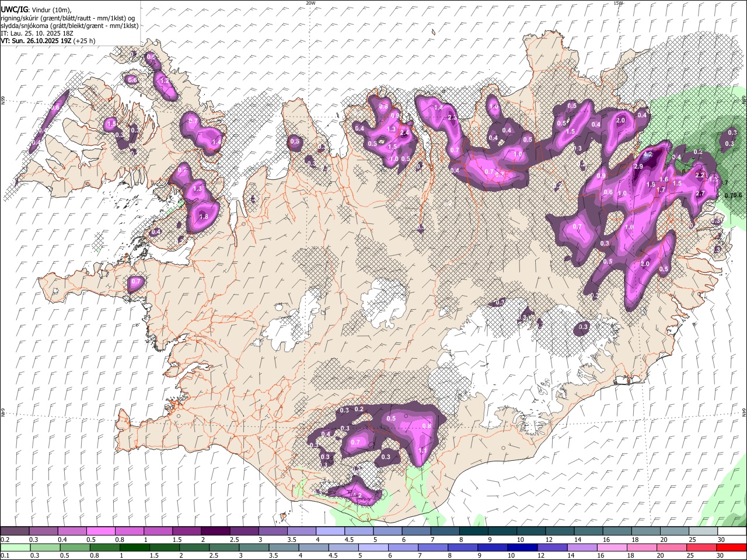The height and width of the screenshot is (560, 747).
Task: Click the 2.3 snowfall value in the north
Action: point(452,118)
